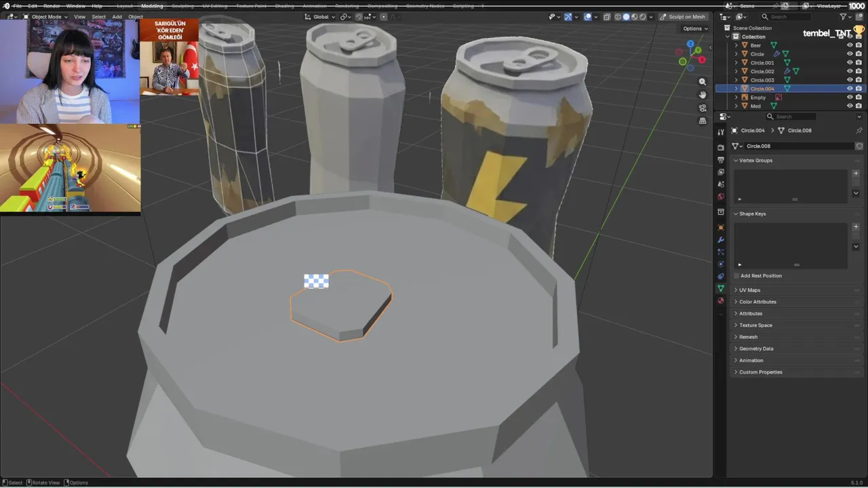868x488 pixels.
Task: Open the Object Constraints tab icon
Action: pos(721,276)
